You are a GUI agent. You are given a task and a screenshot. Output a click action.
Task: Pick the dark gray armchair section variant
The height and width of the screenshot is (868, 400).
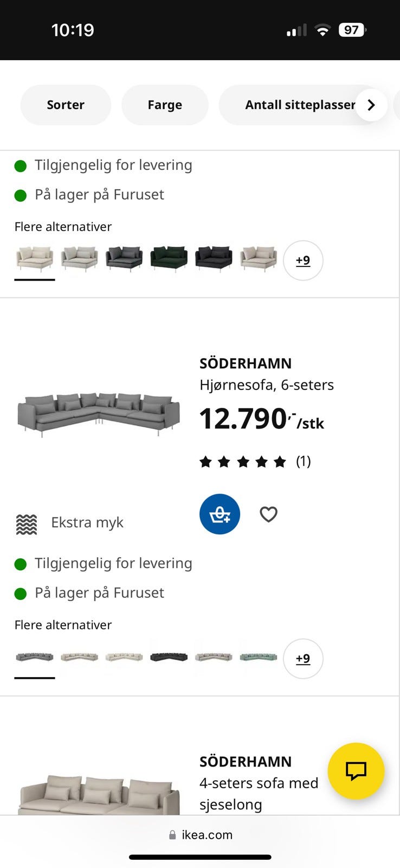(x=124, y=258)
